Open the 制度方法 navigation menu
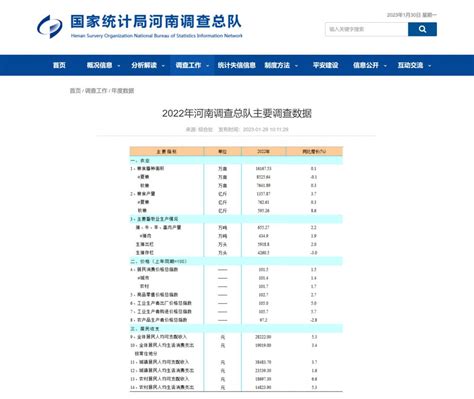 click(277, 65)
